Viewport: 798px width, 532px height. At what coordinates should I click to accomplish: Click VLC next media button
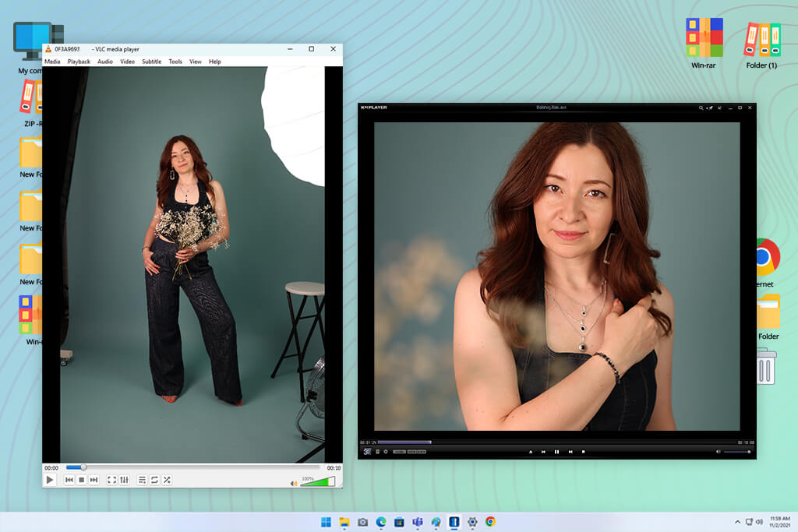94,480
